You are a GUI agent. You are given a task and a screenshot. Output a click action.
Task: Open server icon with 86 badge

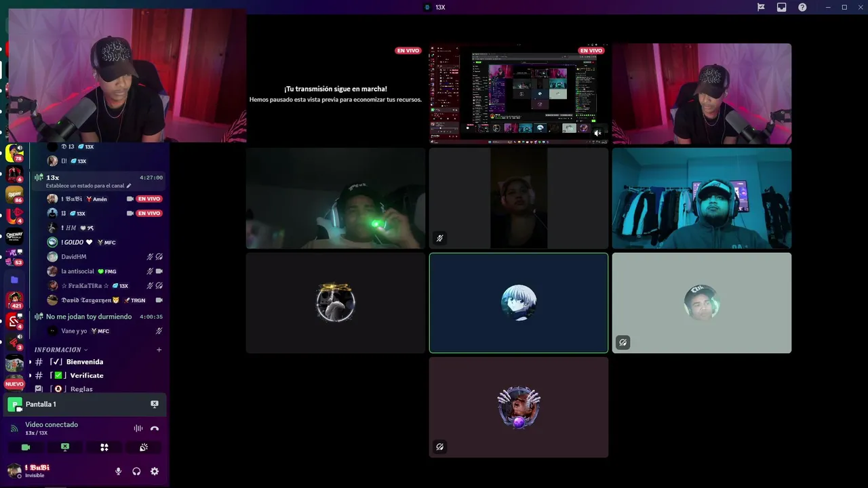(x=14, y=195)
